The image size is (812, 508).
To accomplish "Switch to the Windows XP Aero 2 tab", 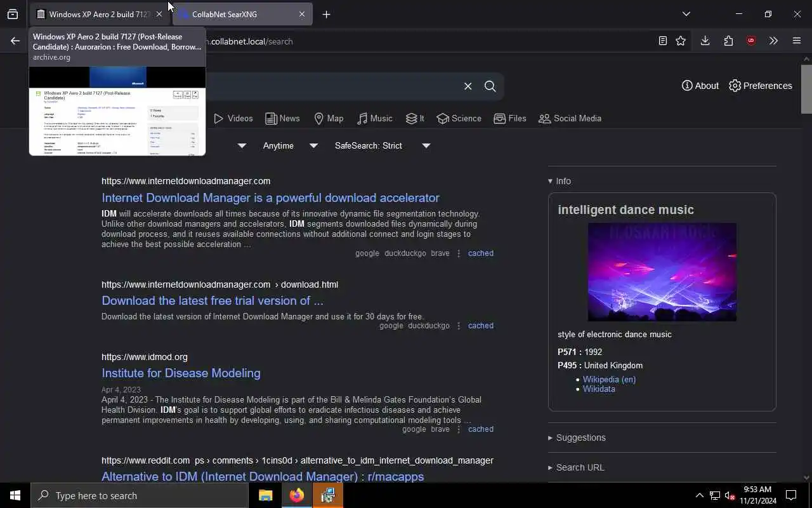I will coord(100,14).
